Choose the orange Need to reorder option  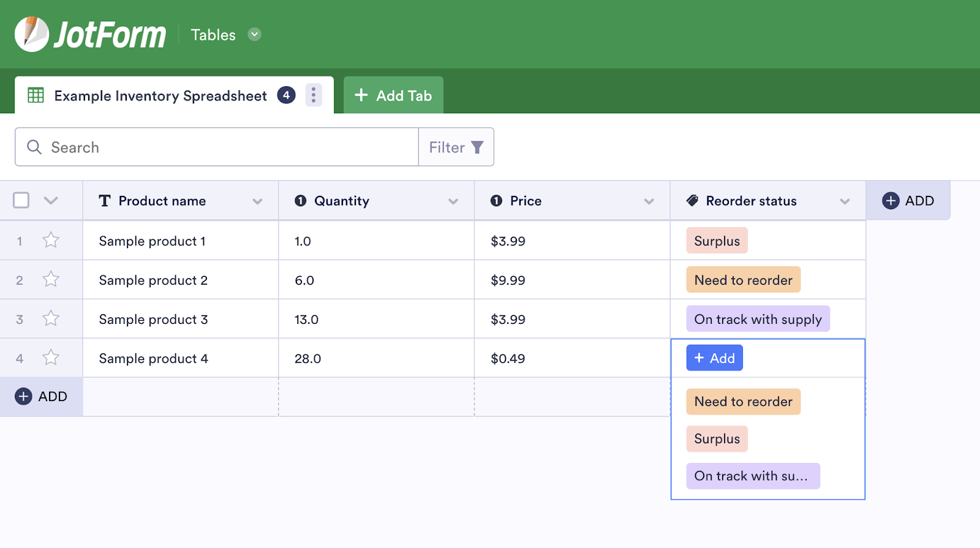pos(743,402)
